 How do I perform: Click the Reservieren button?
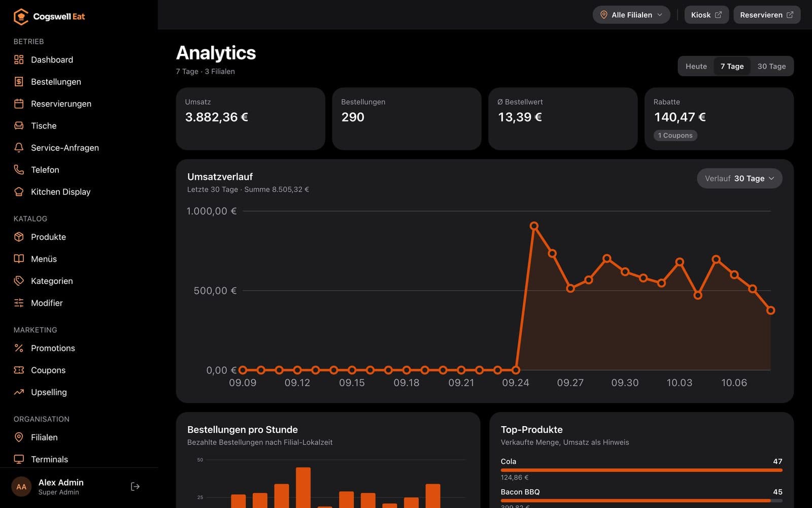tap(767, 15)
